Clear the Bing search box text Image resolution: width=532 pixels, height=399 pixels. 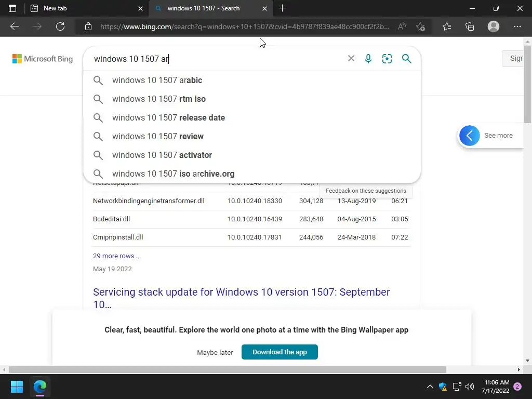pos(351,58)
